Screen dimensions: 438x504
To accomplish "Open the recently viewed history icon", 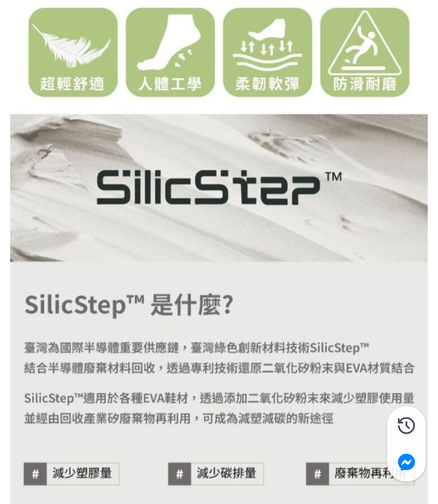I will [x=406, y=426].
